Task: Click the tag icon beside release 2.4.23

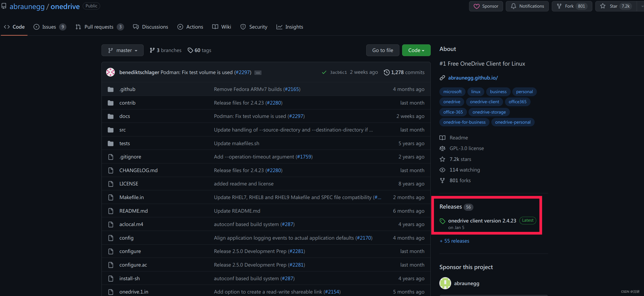Action: point(442,221)
